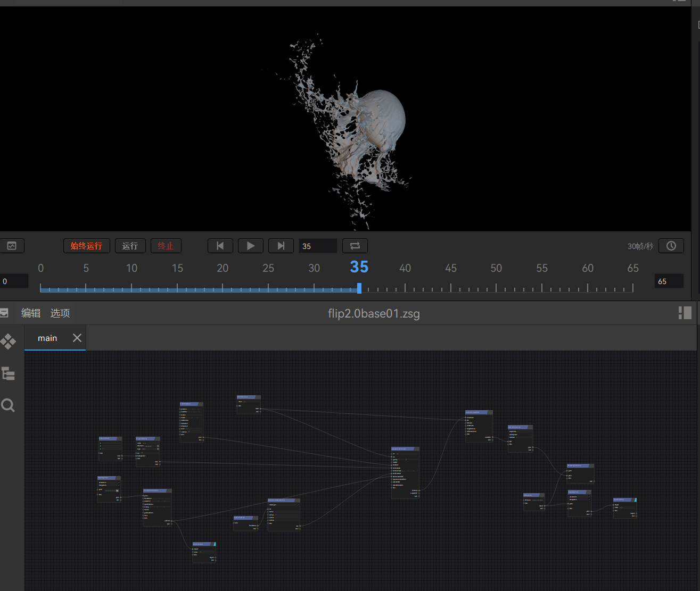The height and width of the screenshot is (591, 700).
Task: Jump to the last frame
Action: point(281,246)
